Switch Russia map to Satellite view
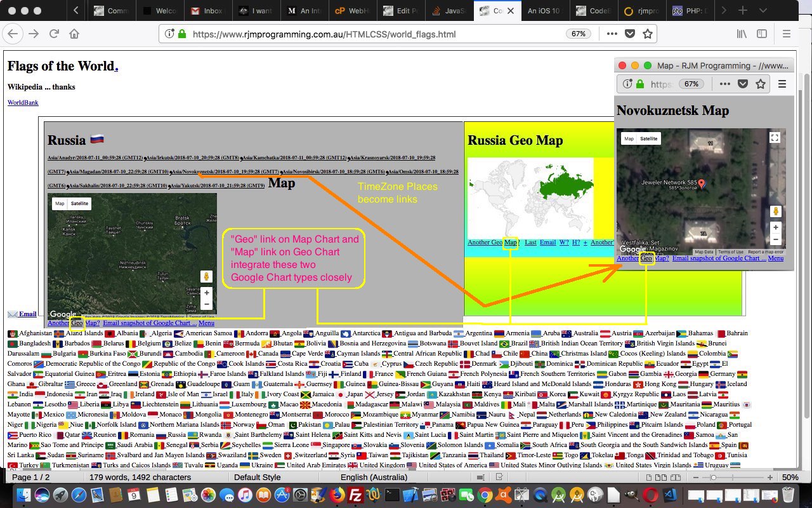This screenshot has width=812, height=508. coord(79,204)
